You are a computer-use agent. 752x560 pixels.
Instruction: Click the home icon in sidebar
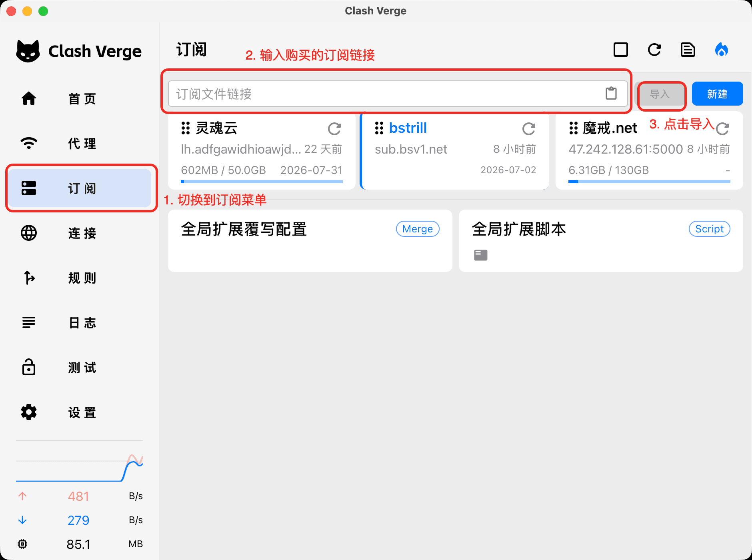tap(29, 98)
